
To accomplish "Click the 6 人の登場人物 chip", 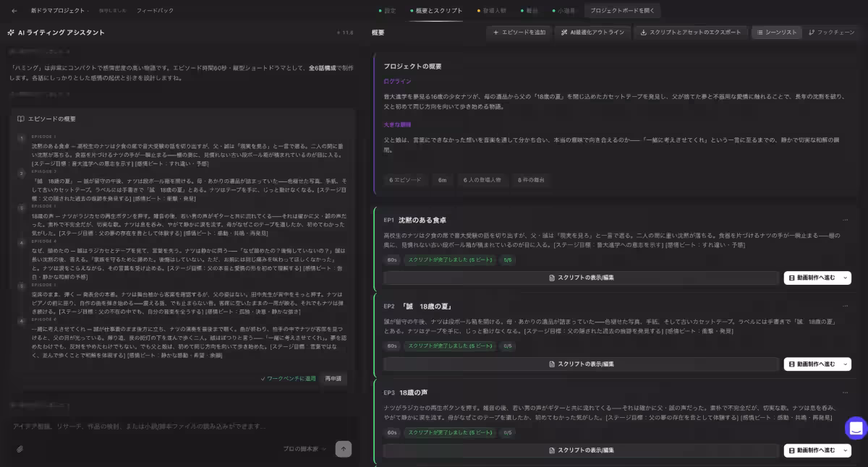I will 482,180.
